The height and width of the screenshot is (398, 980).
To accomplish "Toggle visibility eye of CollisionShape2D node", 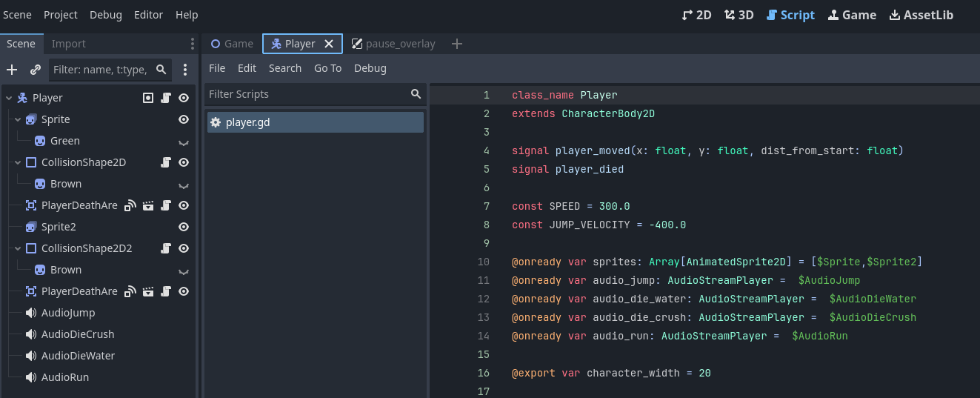I will 184,162.
